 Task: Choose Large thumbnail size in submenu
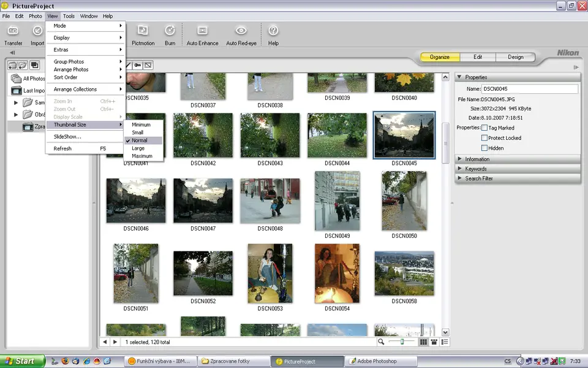click(x=138, y=148)
